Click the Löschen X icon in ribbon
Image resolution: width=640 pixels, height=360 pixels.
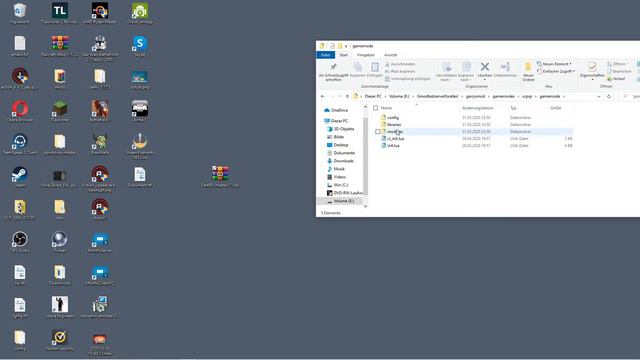[x=484, y=67]
